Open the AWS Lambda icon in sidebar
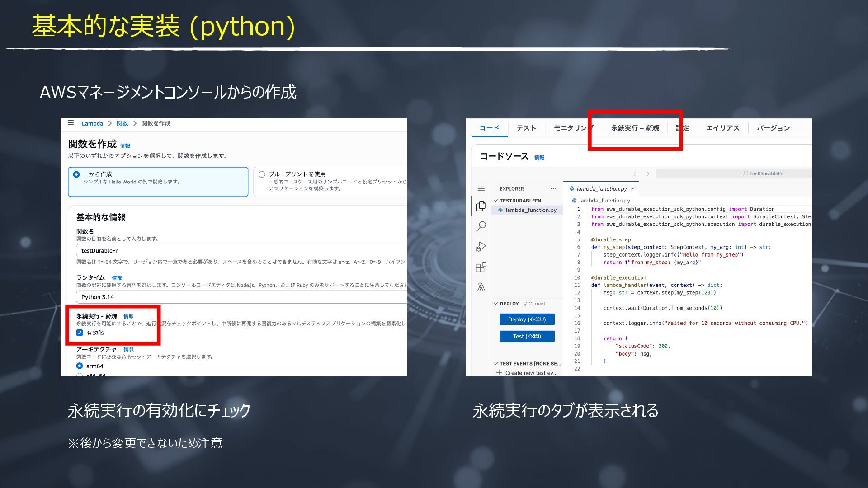Viewport: 868px width, 488px height. (481, 287)
